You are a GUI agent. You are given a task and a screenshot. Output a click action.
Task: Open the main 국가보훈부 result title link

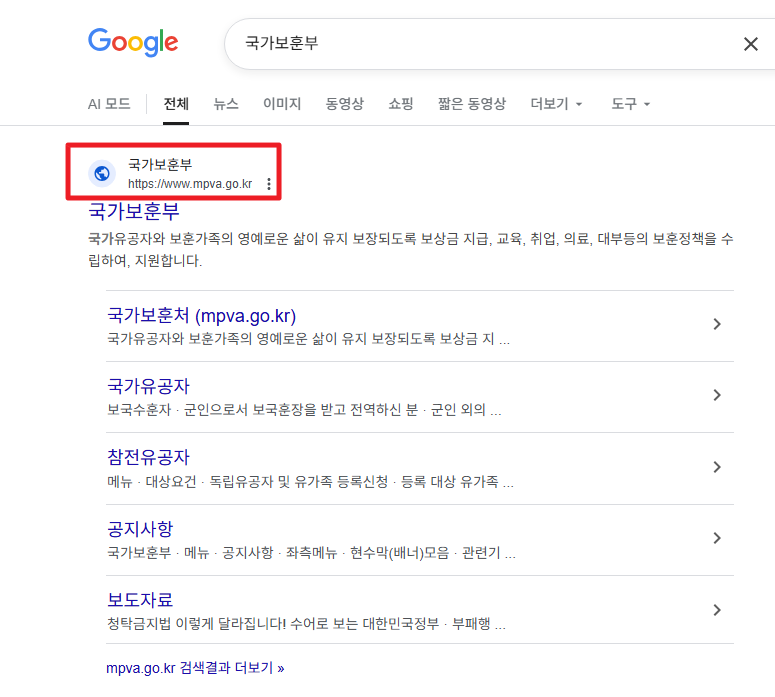(x=133, y=212)
